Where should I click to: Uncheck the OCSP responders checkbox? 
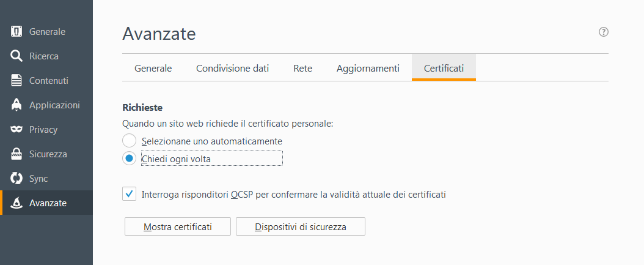(x=129, y=194)
